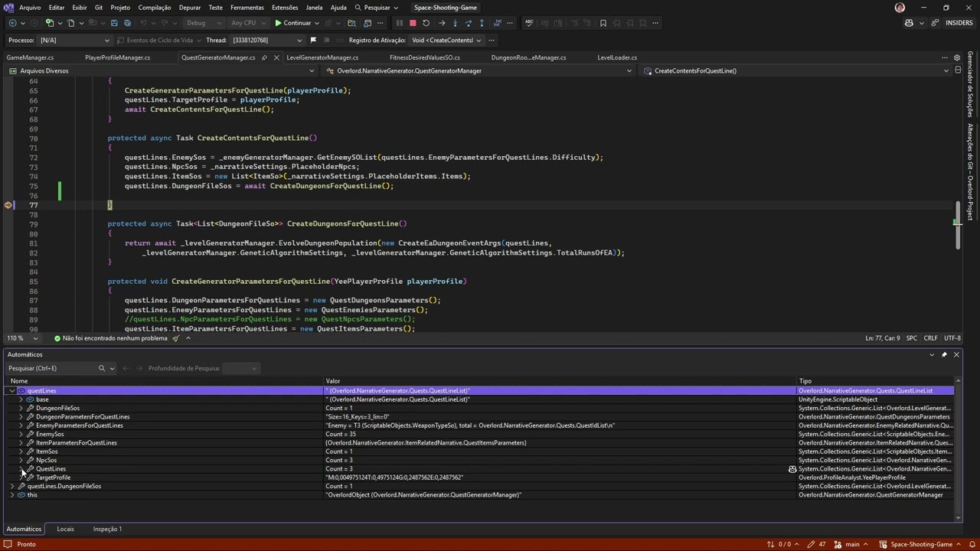This screenshot has width=980, height=551.
Task: Expand the 'this' node
Action: pyautogui.click(x=11, y=495)
